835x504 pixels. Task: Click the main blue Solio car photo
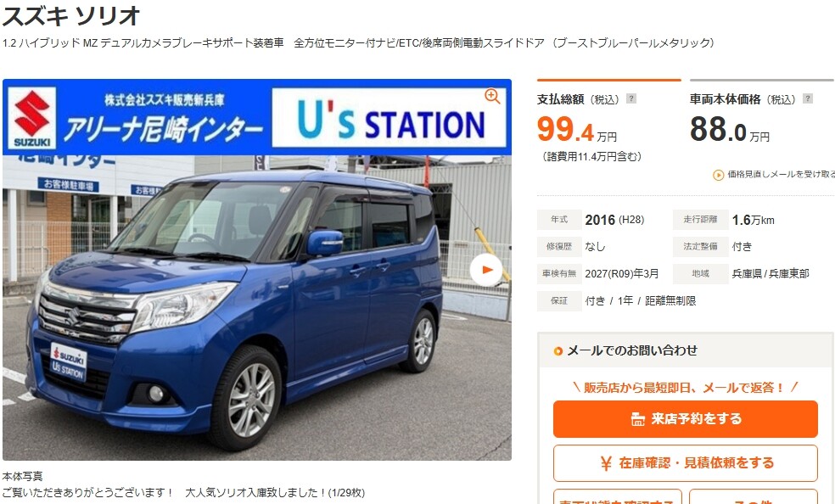(256, 308)
